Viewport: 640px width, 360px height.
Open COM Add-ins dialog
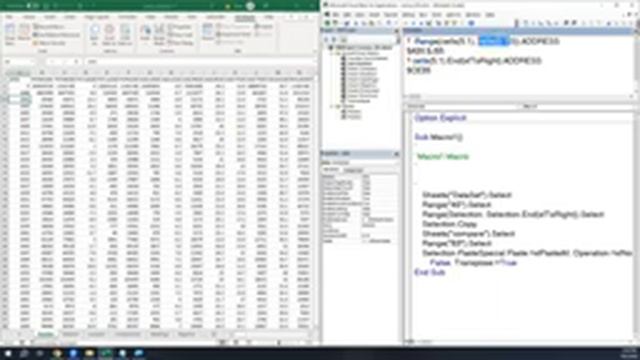click(x=125, y=34)
